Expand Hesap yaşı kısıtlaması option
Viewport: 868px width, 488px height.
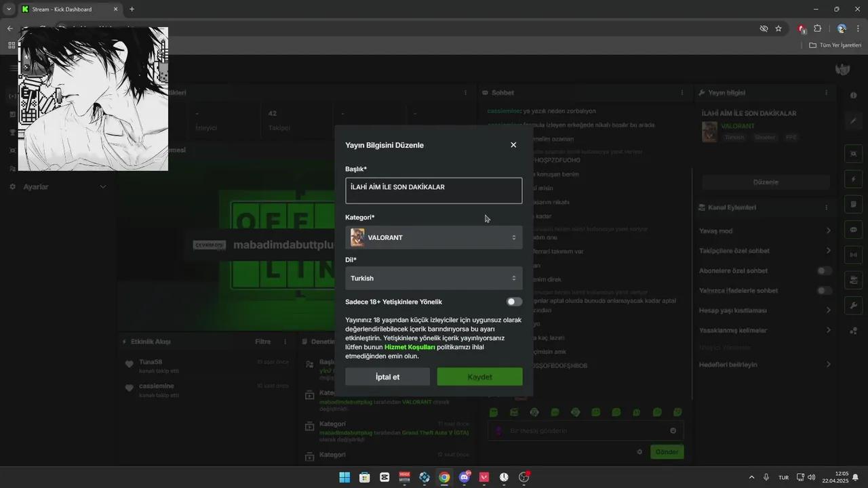(x=765, y=310)
